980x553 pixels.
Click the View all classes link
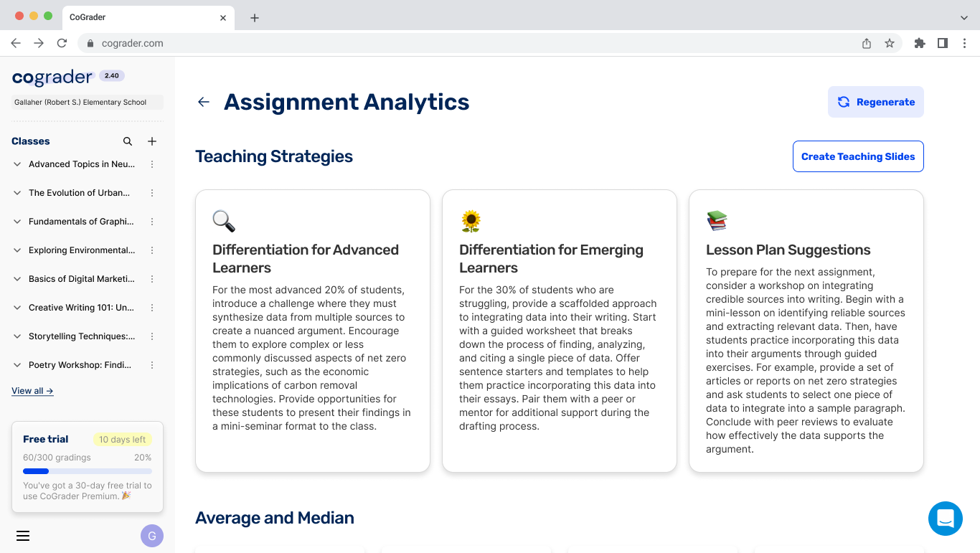tap(32, 391)
